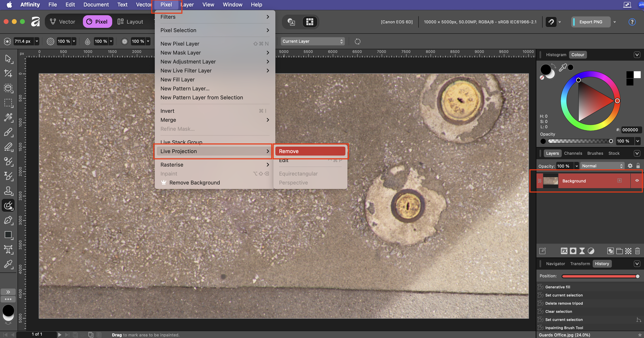The height and width of the screenshot is (338, 644).
Task: Select the Clone Stamp tool
Action: (x=8, y=191)
